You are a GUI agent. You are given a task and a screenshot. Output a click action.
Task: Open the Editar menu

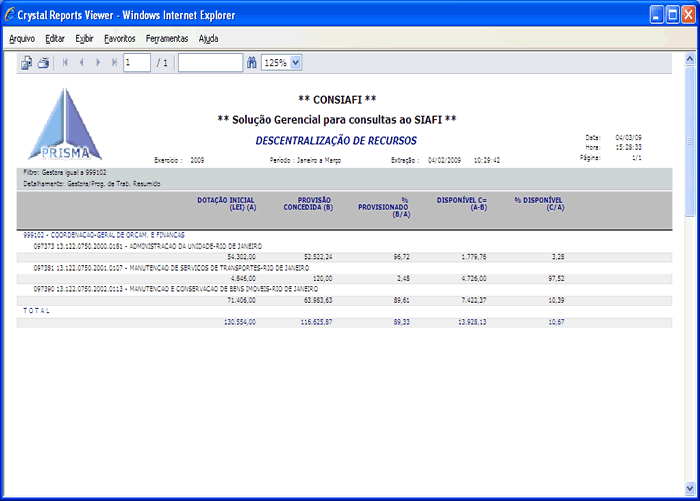tap(55, 39)
